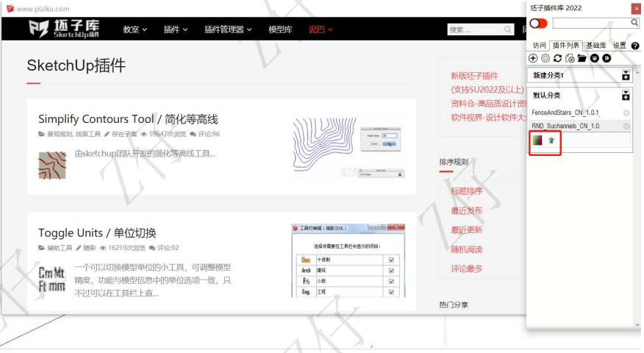Launch the colored stripes Suchannels tool
This screenshot has width=644, height=353.
coord(537,140)
